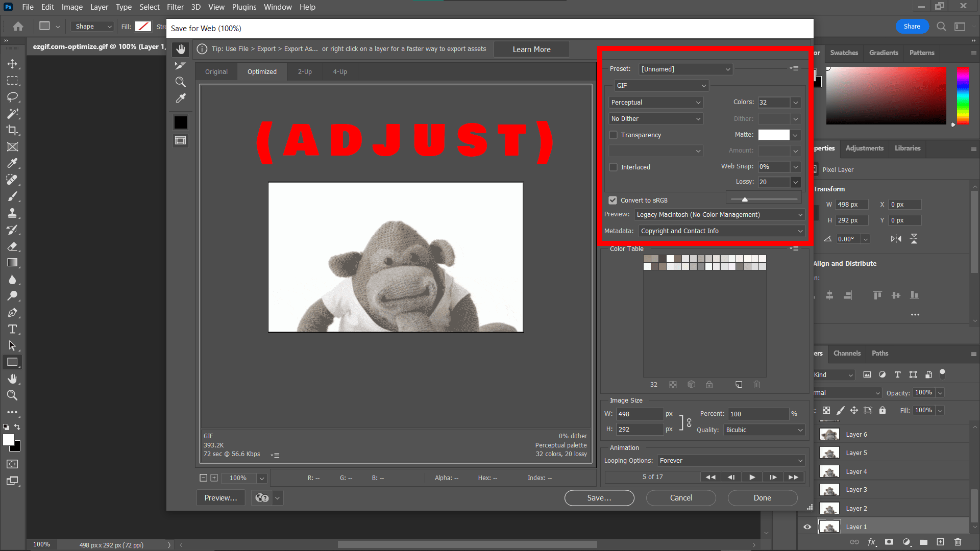
Task: Click the next frame animation control
Action: (773, 477)
